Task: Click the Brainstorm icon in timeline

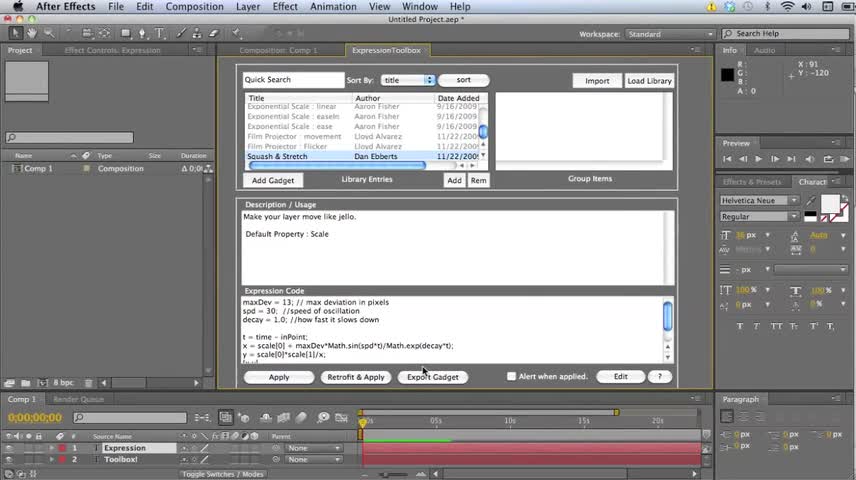Action: tap(323, 418)
